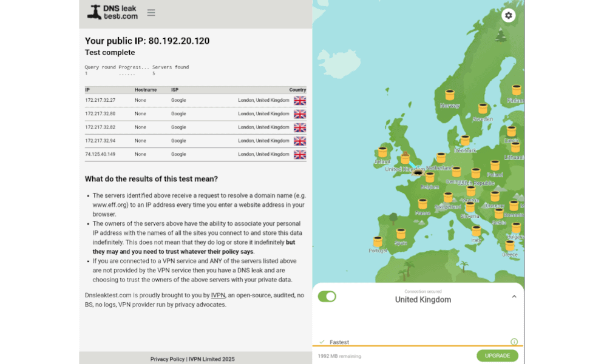Viewport: 607px width, 364px height.
Task: Select the Lithuania tunnel on the map
Action: [515, 148]
